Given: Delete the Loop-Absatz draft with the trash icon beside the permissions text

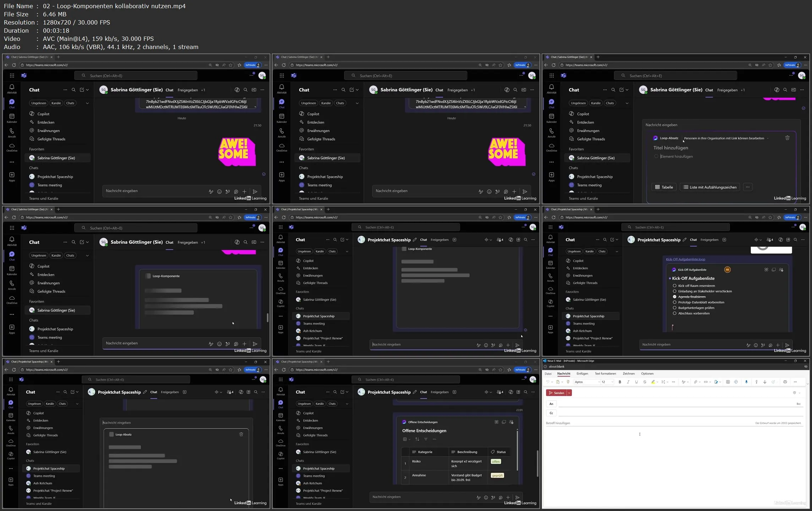Looking at the screenshot, I should click(787, 138).
